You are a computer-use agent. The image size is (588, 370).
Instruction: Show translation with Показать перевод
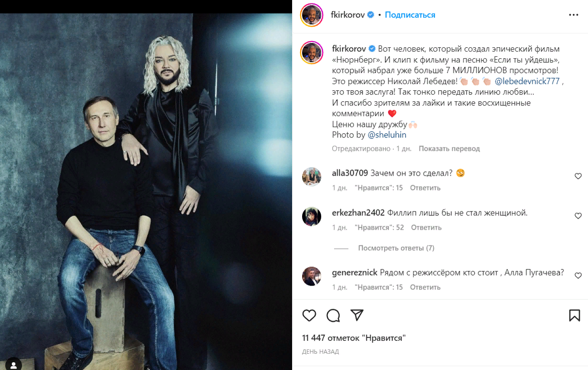point(449,148)
